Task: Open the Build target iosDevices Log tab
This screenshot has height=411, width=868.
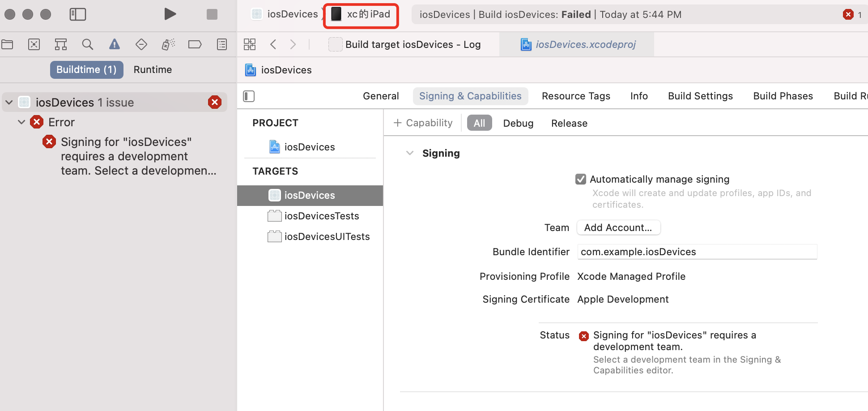Action: coord(405,44)
